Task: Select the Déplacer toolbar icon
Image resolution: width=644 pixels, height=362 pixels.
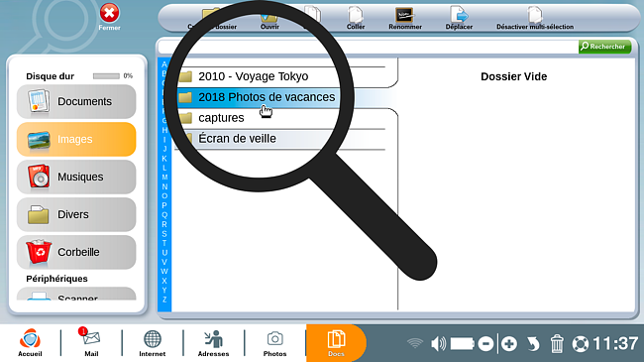Action: point(459,18)
